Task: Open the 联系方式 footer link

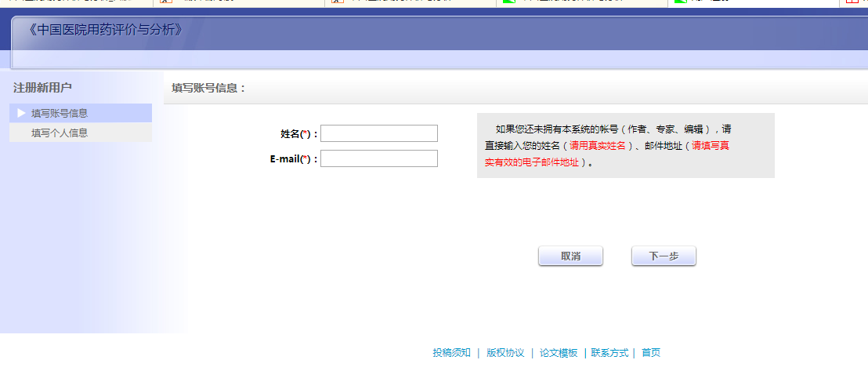Action: pyautogui.click(x=609, y=353)
